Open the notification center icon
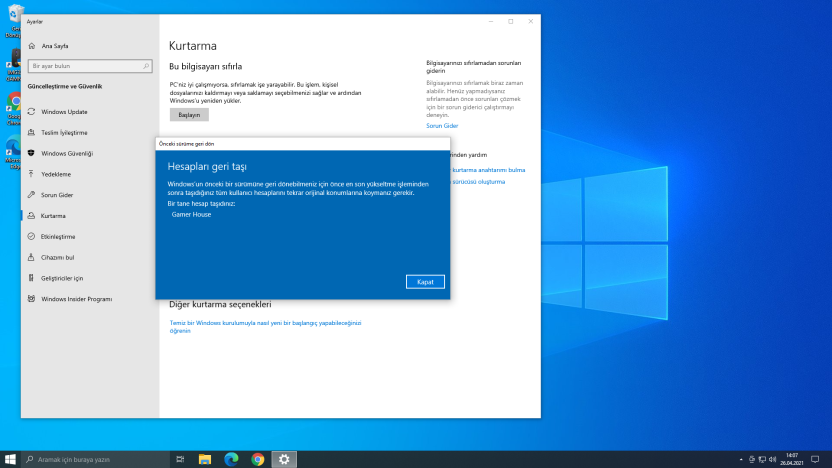Viewport: 832px width, 468px height. point(815,460)
